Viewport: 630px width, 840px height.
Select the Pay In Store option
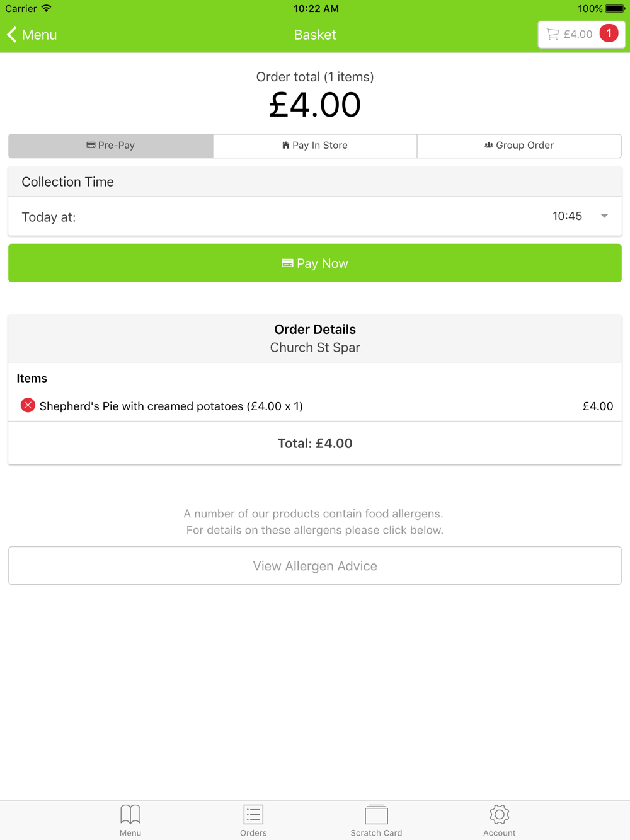[x=315, y=146]
